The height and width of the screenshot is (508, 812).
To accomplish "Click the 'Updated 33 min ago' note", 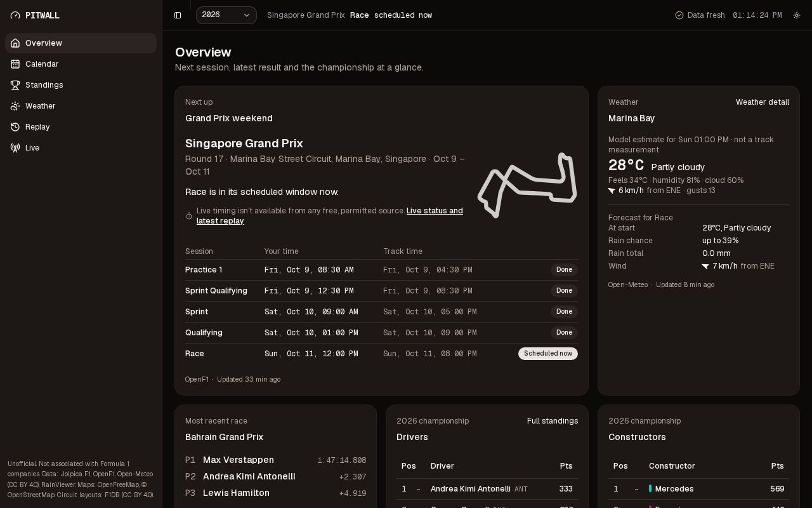I will [x=249, y=379].
